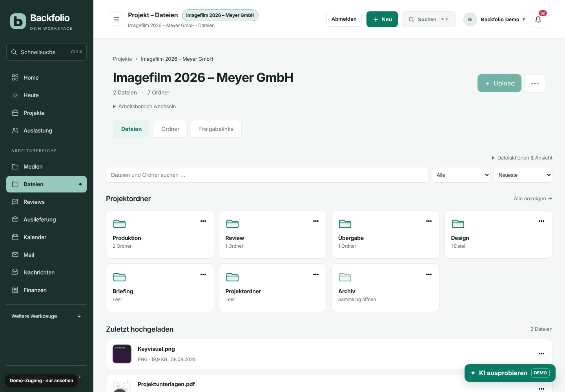Open Heute in sidebar
This screenshot has height=392, width=565.
coord(46,95)
